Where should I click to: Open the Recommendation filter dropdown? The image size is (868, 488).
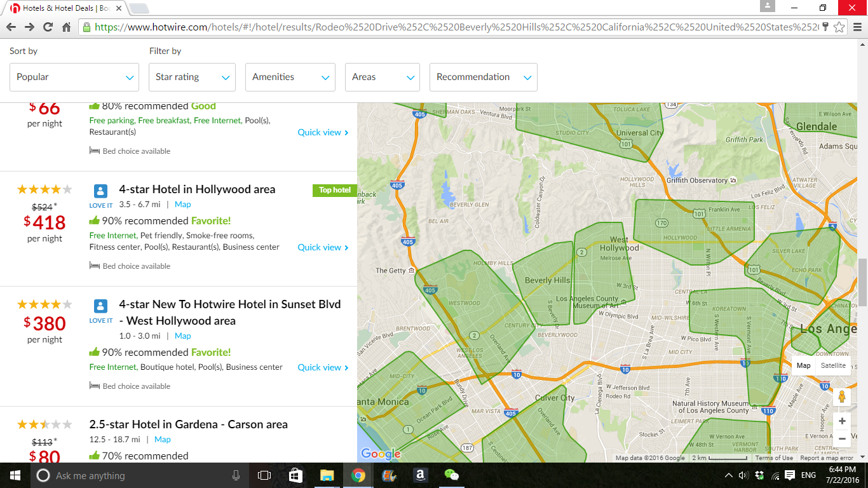point(483,77)
